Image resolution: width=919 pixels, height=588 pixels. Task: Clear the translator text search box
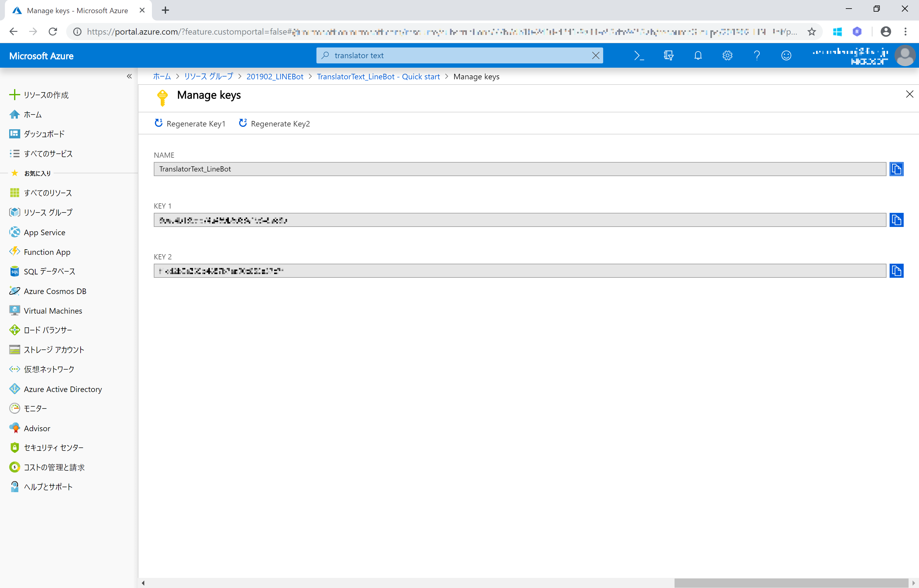click(595, 56)
